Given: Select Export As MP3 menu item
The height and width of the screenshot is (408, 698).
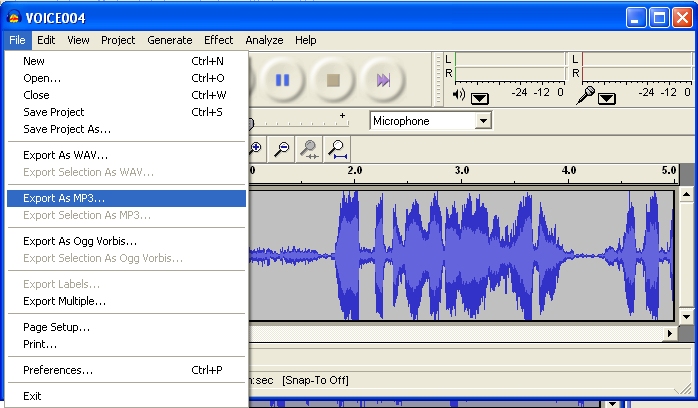Looking at the screenshot, I should [x=64, y=198].
